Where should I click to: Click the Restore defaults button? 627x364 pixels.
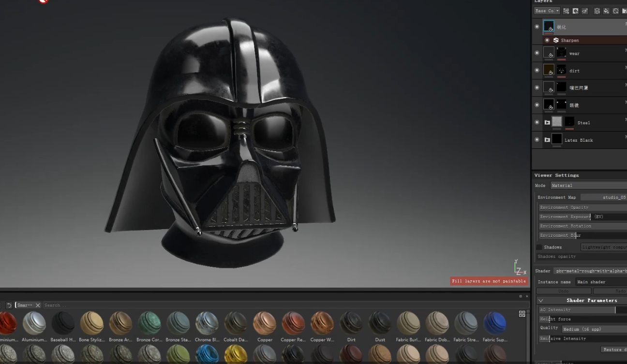(614, 349)
